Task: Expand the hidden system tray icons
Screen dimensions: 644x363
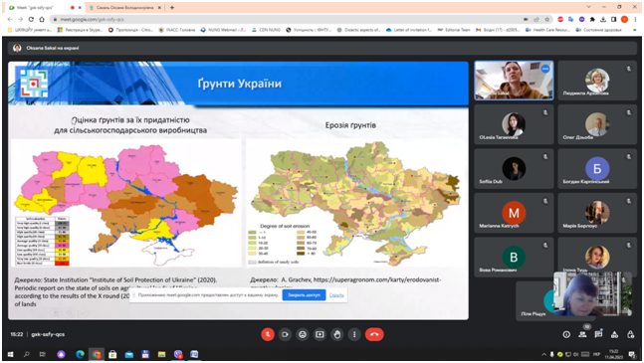Action: [544, 354]
